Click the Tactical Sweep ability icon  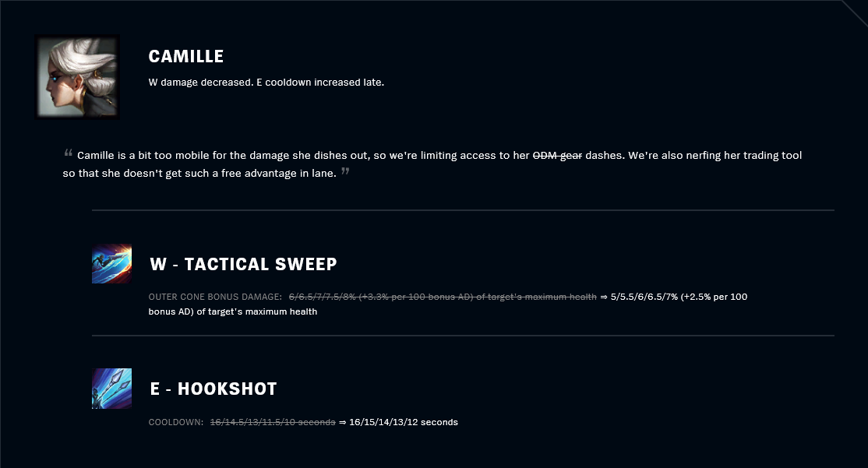coord(112,264)
